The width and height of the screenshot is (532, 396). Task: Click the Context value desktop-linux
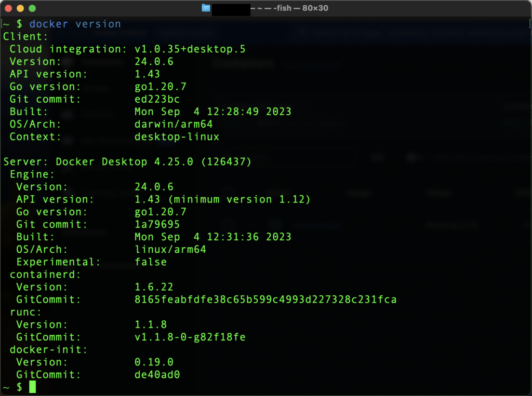point(177,137)
